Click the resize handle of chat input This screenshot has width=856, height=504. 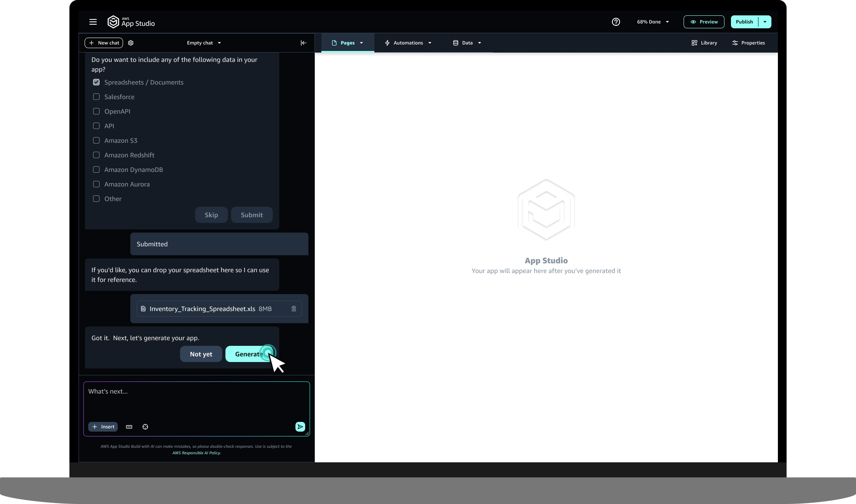307,434
